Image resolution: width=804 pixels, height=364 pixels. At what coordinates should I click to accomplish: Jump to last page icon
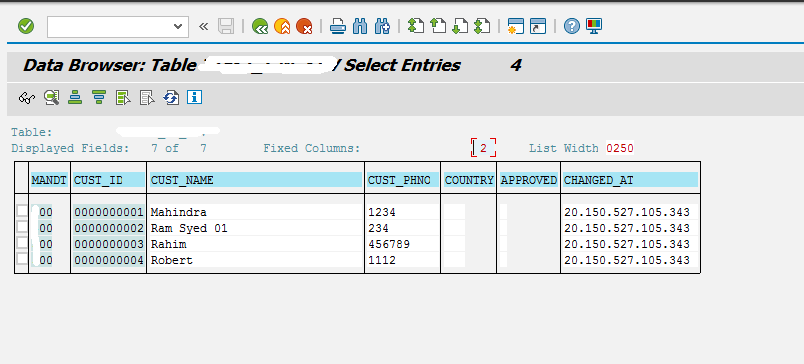(482, 26)
